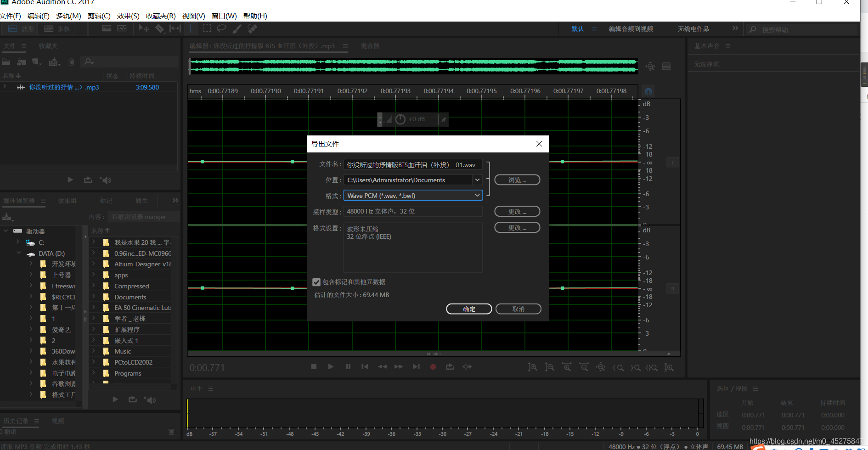The width and height of the screenshot is (868, 450).
Task: Open the Format dropdown Wave PCM
Action: [413, 195]
